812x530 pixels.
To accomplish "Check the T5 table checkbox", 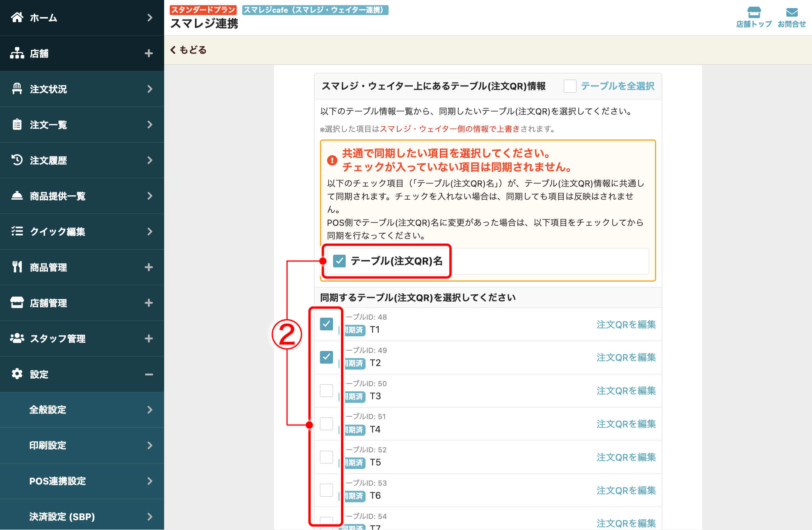I will click(326, 457).
